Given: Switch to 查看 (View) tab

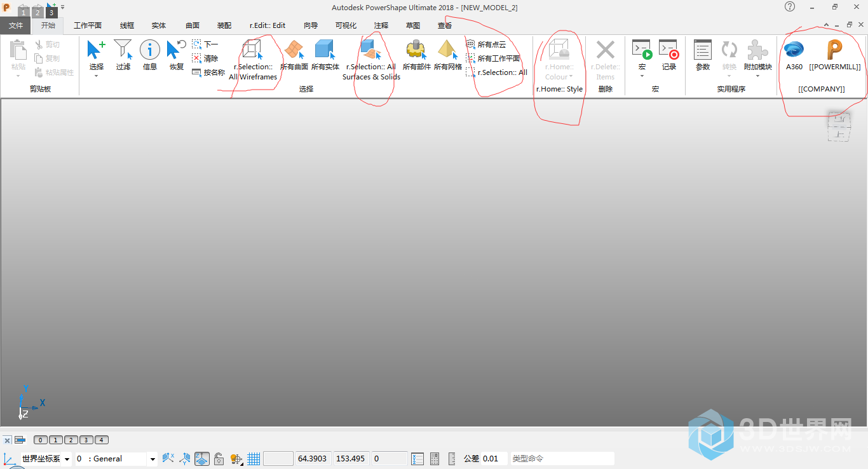Looking at the screenshot, I should pos(445,25).
